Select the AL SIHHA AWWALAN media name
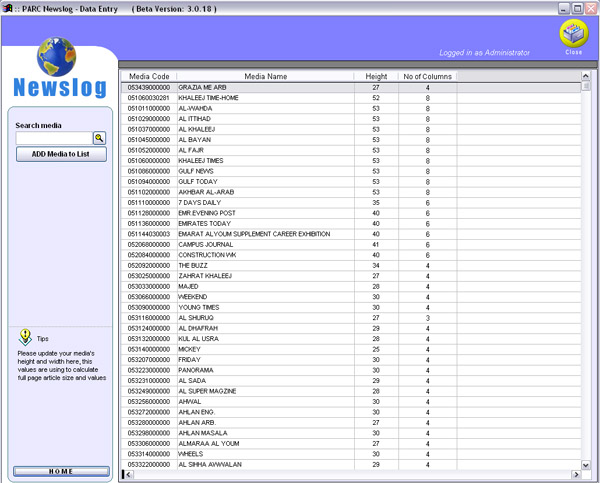600x483 pixels. pyautogui.click(x=210, y=465)
